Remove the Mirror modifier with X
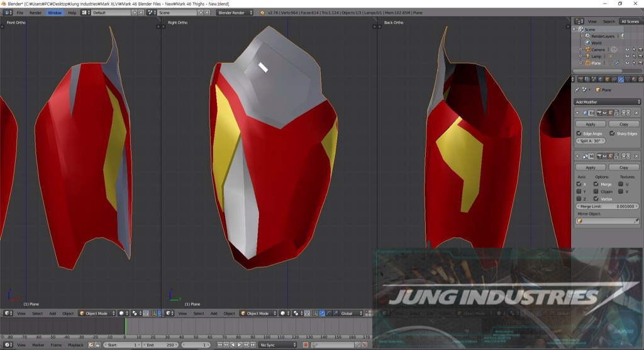Screen dimensions: 644x350 (x=636, y=156)
